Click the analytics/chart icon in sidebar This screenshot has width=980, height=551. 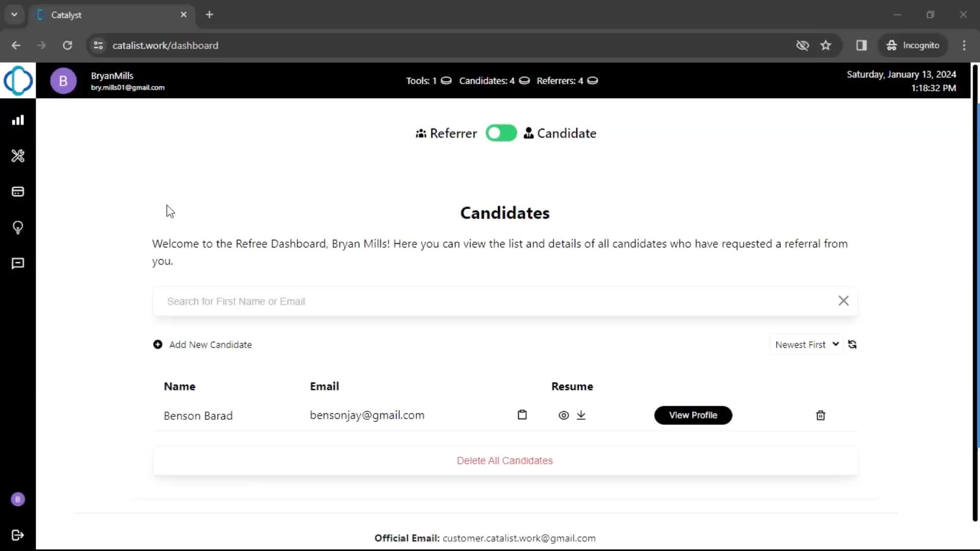tap(18, 120)
